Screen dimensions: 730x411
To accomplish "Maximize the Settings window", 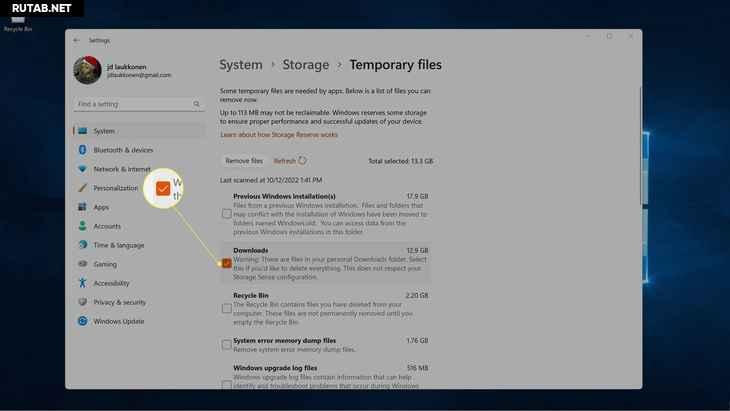I will click(x=609, y=36).
